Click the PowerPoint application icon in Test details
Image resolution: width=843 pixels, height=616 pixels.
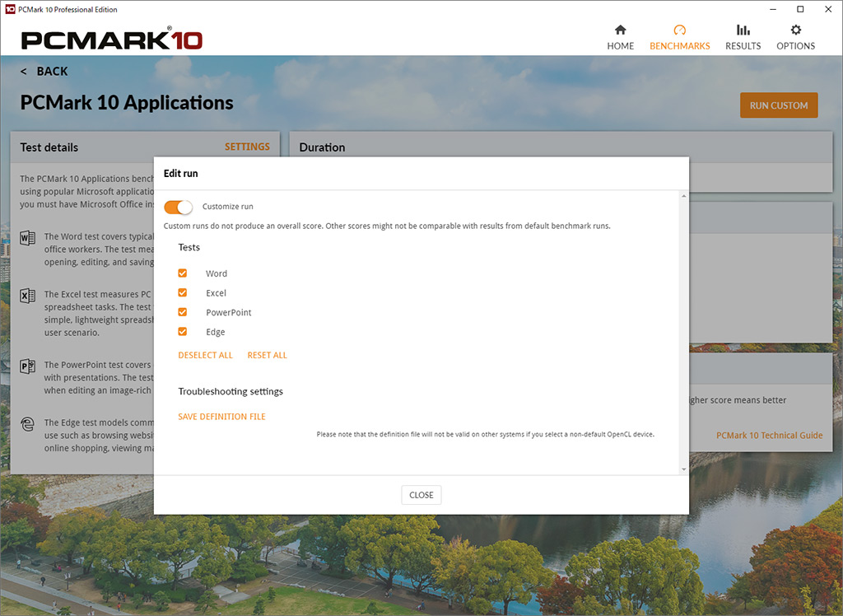27,366
